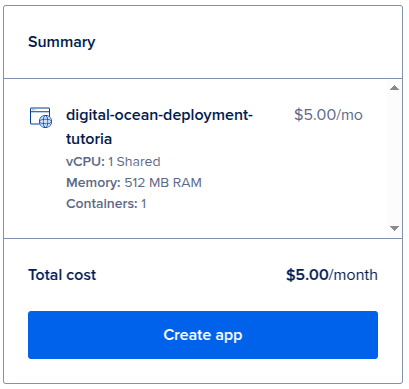Click the Total cost label
The height and width of the screenshot is (389, 409).
point(62,275)
